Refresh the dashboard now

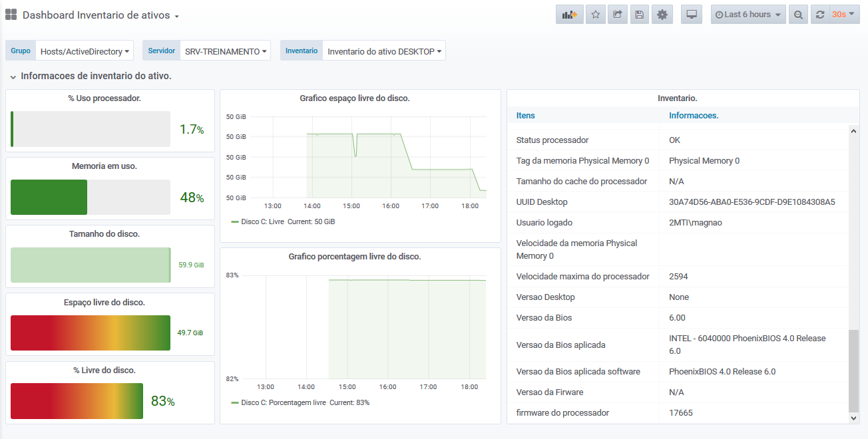click(819, 15)
